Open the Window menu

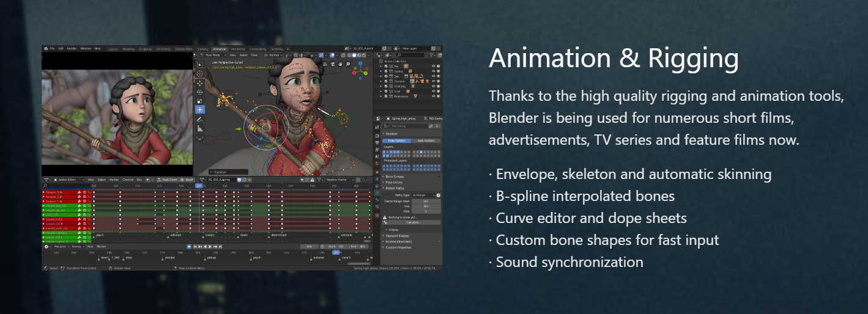tap(86, 48)
